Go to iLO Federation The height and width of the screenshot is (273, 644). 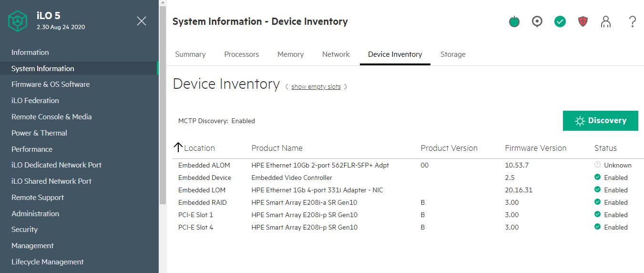pos(35,100)
